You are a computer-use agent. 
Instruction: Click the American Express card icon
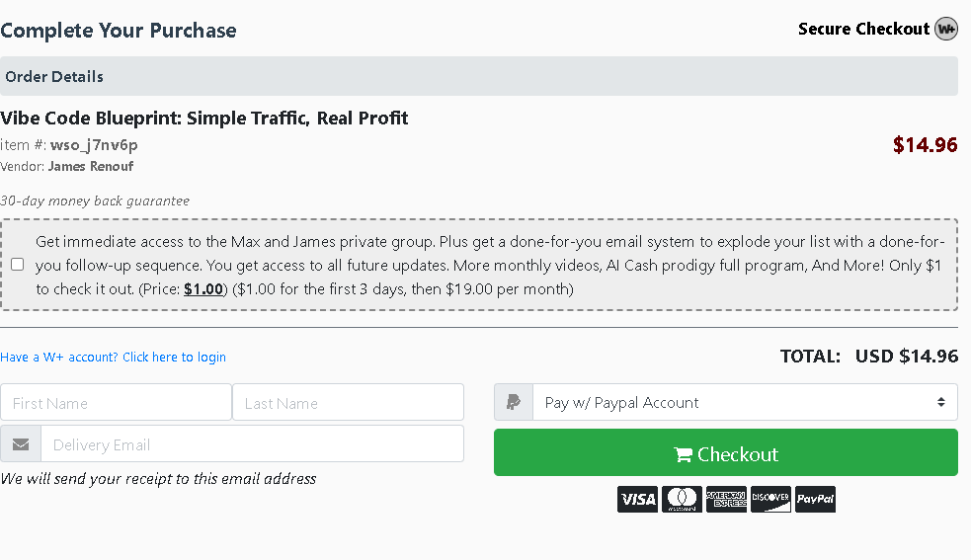click(726, 499)
